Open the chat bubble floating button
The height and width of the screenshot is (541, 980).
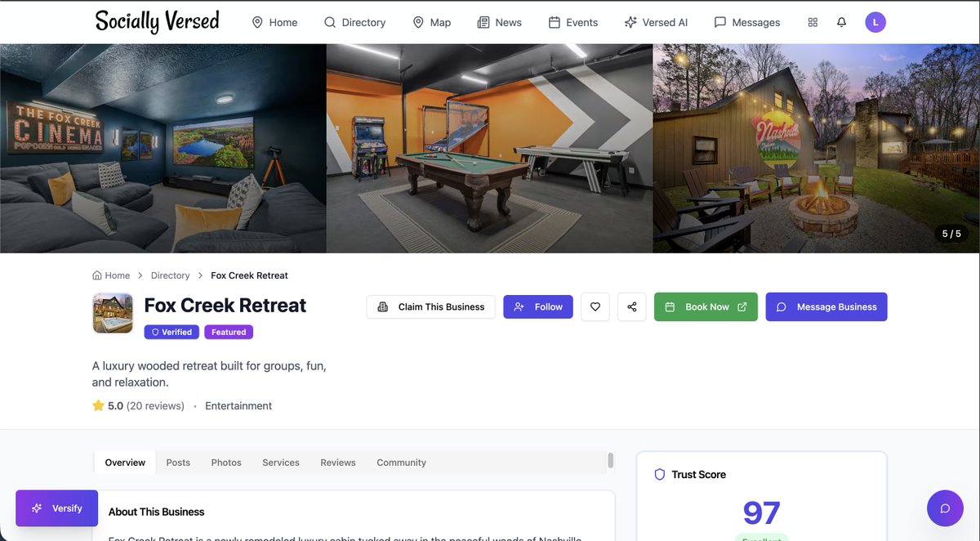click(x=945, y=508)
